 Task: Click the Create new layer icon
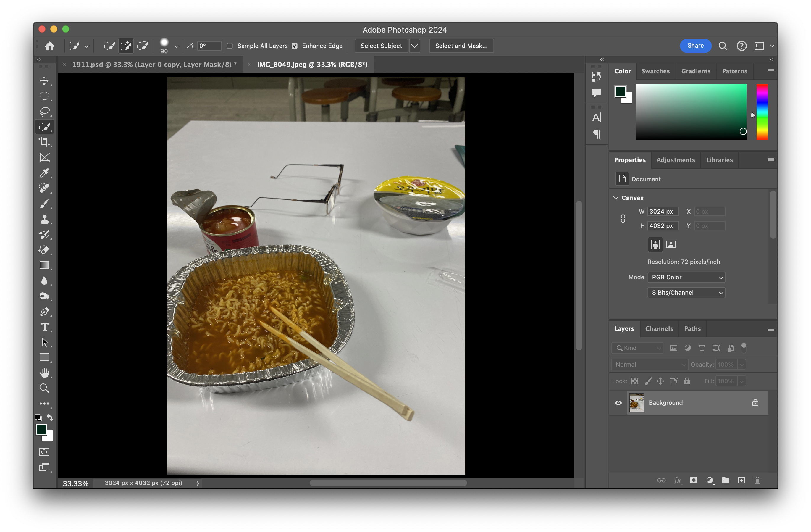741,480
